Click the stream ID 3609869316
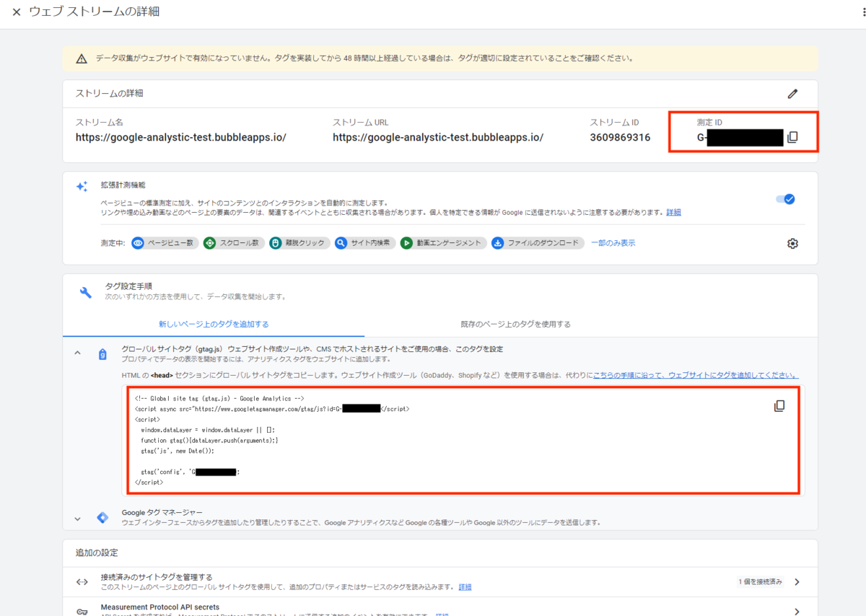The width and height of the screenshot is (866, 616). pyautogui.click(x=620, y=137)
